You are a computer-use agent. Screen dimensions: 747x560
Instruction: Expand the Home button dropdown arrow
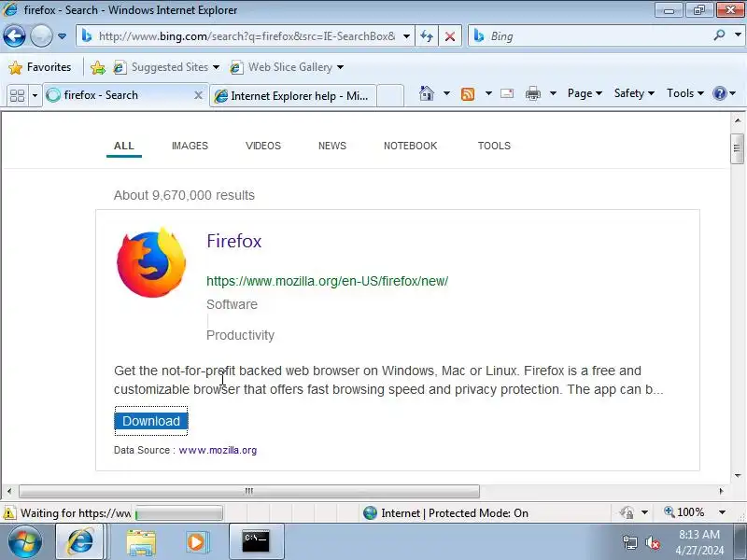[446, 93]
